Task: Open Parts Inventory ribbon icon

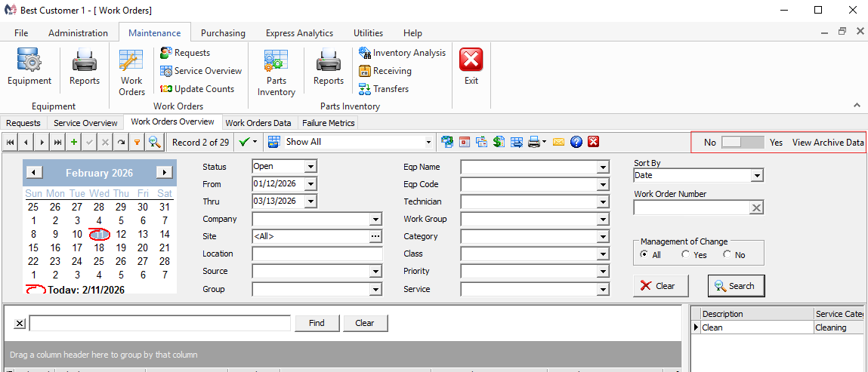Action: (x=276, y=72)
